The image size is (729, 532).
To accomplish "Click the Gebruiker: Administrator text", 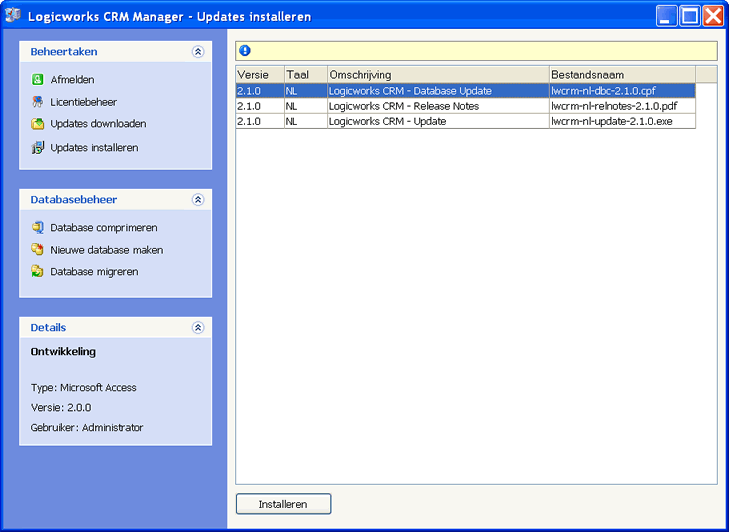I will click(87, 427).
